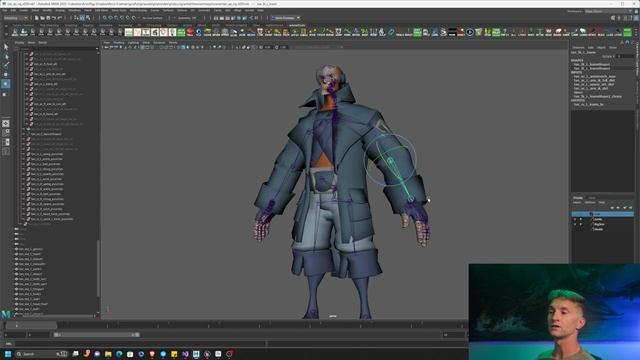Switch to Anim tab in Layer Editor
This screenshot has width=640, height=360.
[591, 198]
